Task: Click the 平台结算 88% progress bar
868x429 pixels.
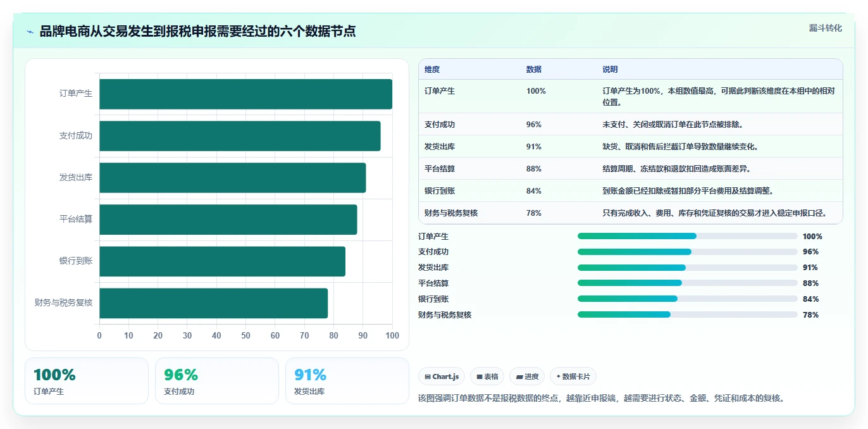Action: (x=687, y=283)
